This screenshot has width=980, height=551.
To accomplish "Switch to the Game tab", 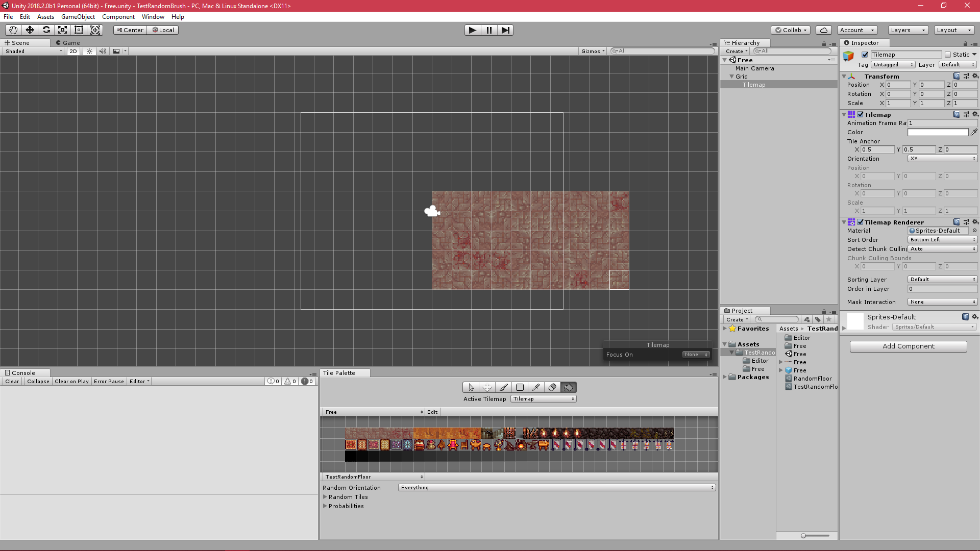I will tap(68, 43).
